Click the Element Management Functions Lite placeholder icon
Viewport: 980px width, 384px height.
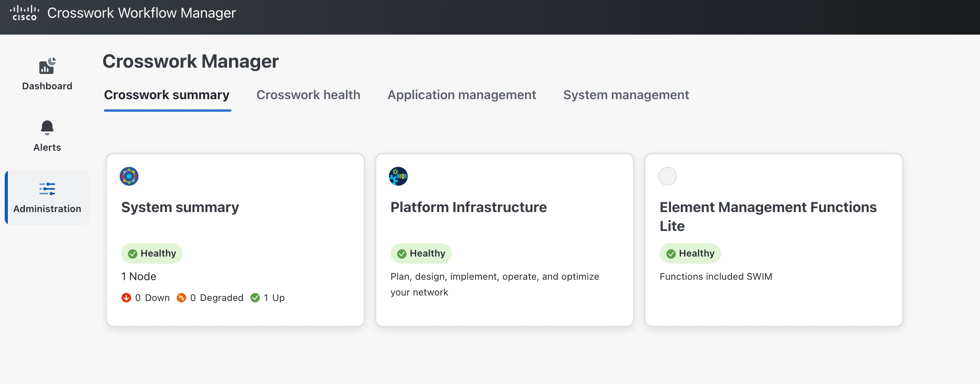click(x=668, y=176)
